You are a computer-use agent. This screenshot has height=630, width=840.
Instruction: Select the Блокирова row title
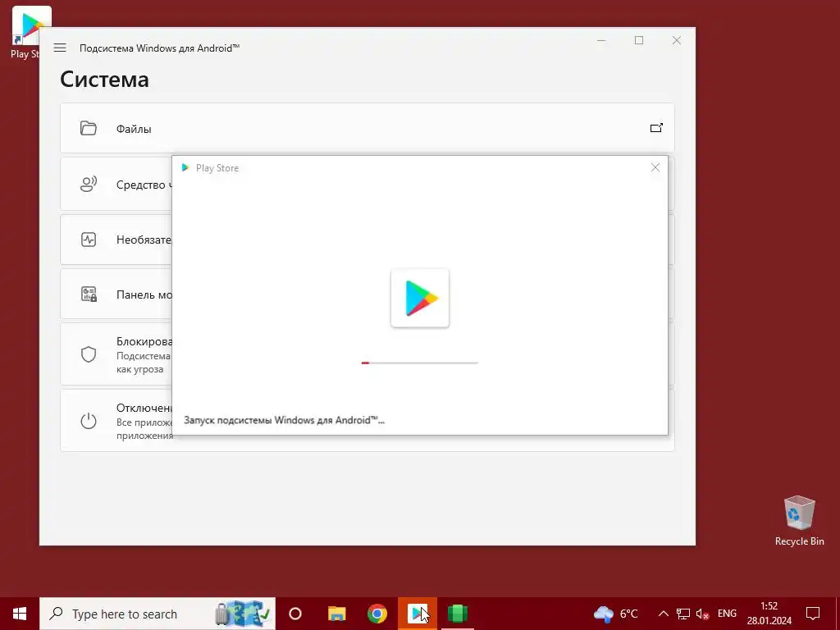144,342
